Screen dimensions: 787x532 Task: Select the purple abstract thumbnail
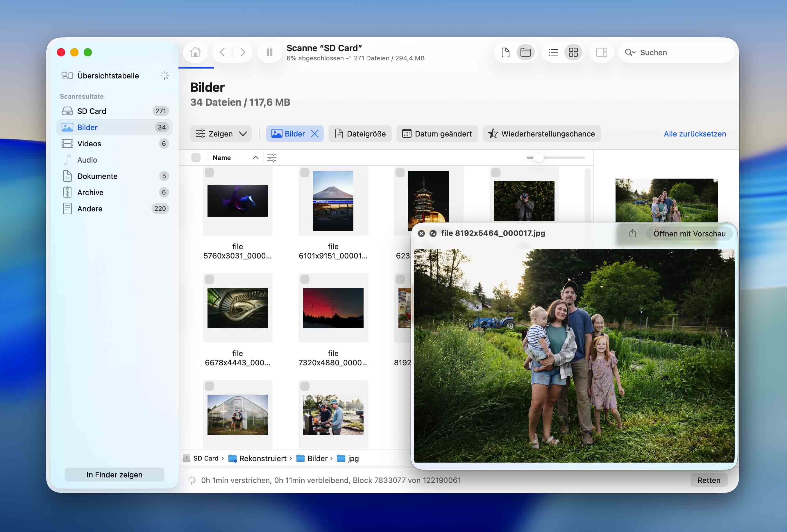coord(237,201)
